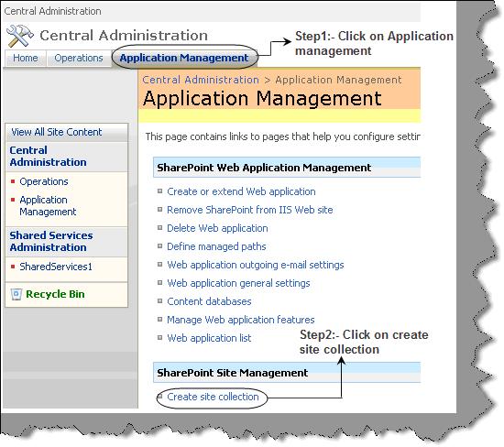Select Application Management in left sidebar

[x=48, y=206]
